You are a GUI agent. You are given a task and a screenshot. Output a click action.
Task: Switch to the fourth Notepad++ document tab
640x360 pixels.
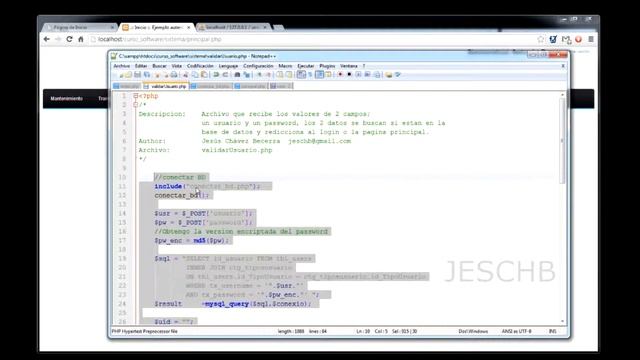251,86
